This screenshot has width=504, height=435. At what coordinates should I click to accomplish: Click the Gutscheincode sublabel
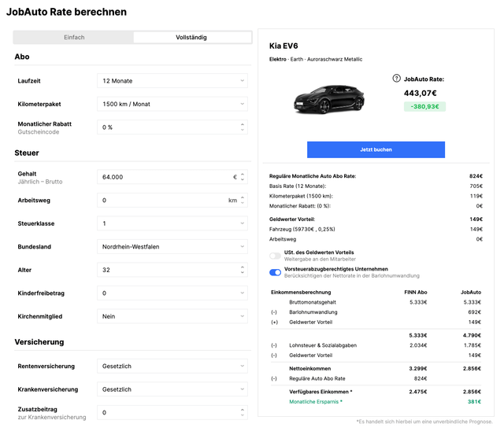coord(39,132)
